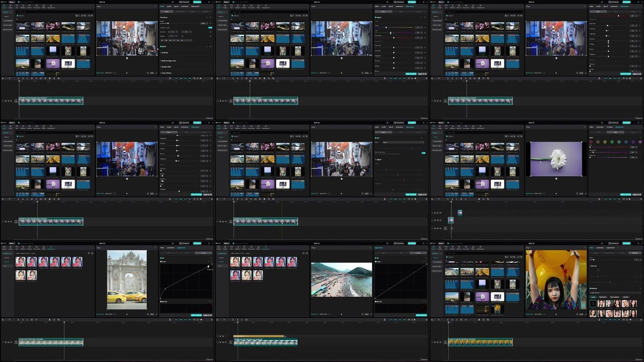Select the green HSL color circle in flower window
This screenshot has width=644, height=362.
tap(612, 142)
